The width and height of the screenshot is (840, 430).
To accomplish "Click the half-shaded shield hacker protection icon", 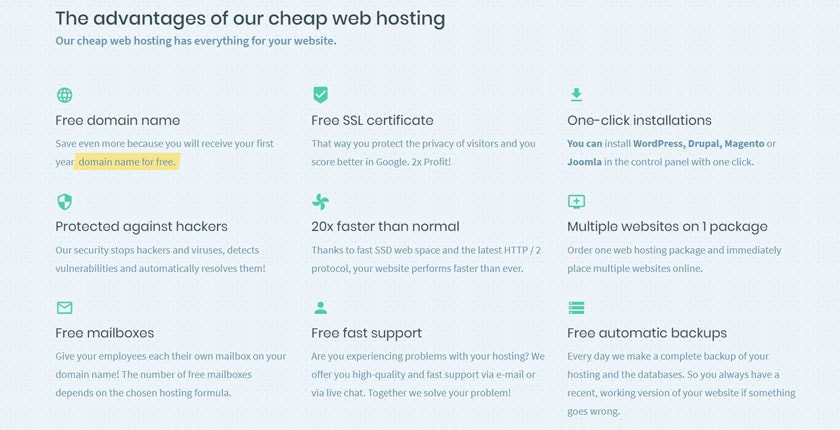I will (x=64, y=202).
